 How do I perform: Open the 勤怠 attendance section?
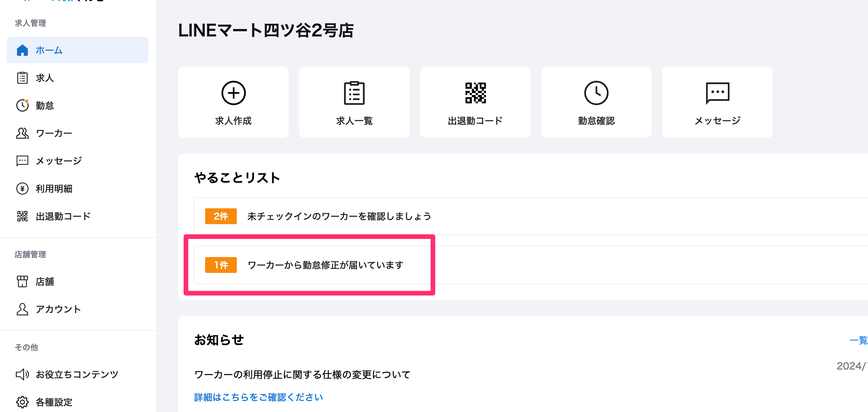point(44,105)
